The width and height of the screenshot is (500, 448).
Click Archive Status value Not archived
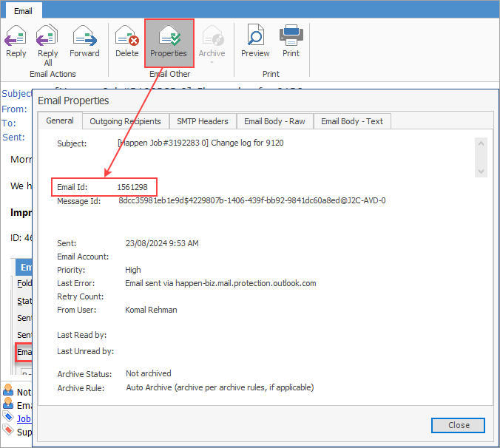[148, 373]
